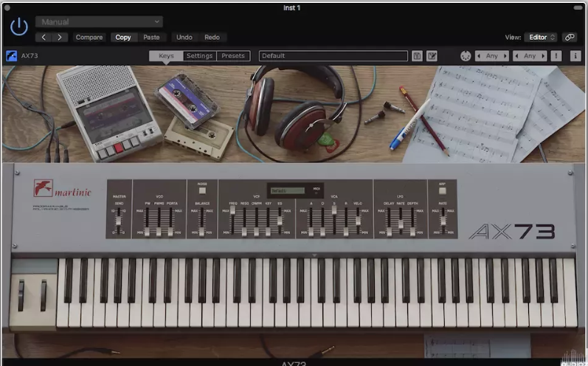Toggle the plugin power bypass icon

click(18, 27)
